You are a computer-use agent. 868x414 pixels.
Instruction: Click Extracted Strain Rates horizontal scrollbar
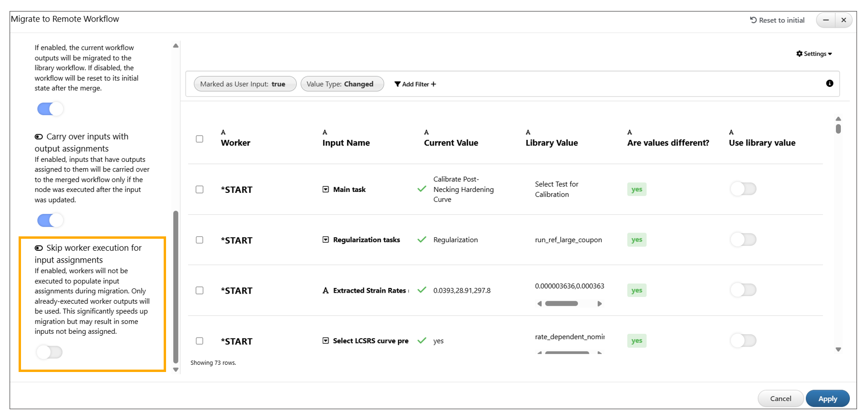click(x=562, y=304)
